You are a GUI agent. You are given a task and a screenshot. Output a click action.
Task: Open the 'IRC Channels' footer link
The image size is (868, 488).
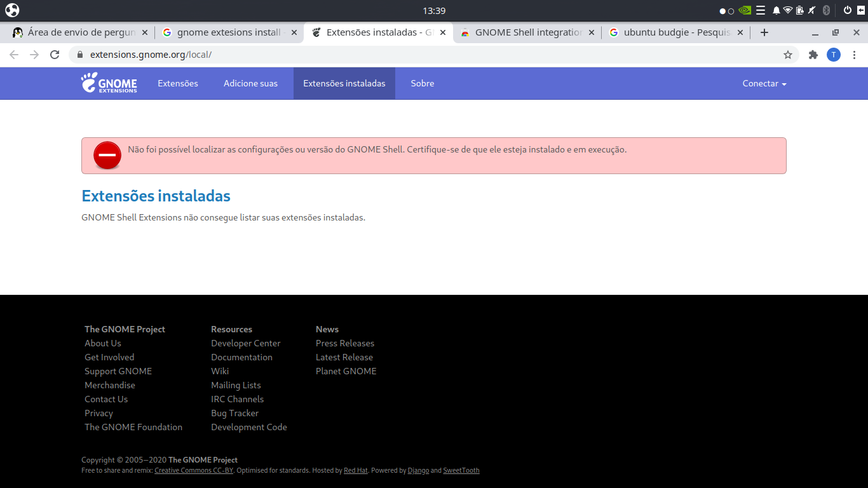237,399
